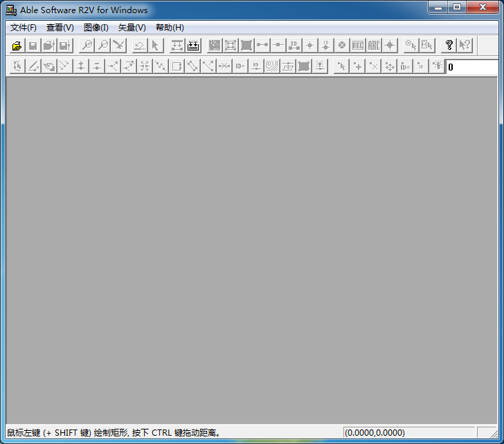Open the 查看(V) menu
This screenshot has width=504, height=444.
[x=60, y=28]
